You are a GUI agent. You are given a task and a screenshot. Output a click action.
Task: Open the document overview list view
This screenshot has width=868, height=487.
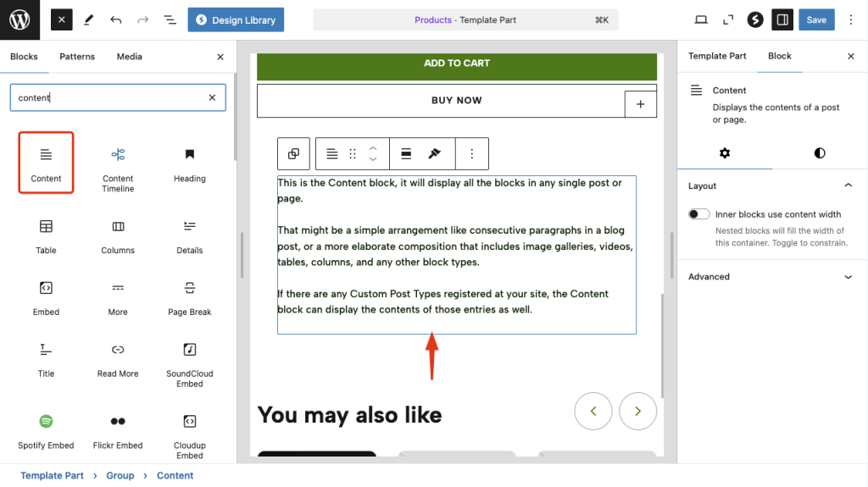click(170, 19)
